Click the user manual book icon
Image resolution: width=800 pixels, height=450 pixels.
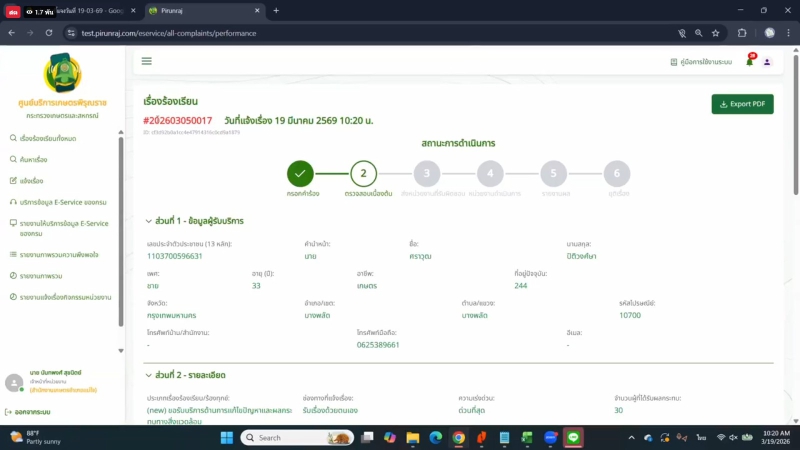pos(673,62)
